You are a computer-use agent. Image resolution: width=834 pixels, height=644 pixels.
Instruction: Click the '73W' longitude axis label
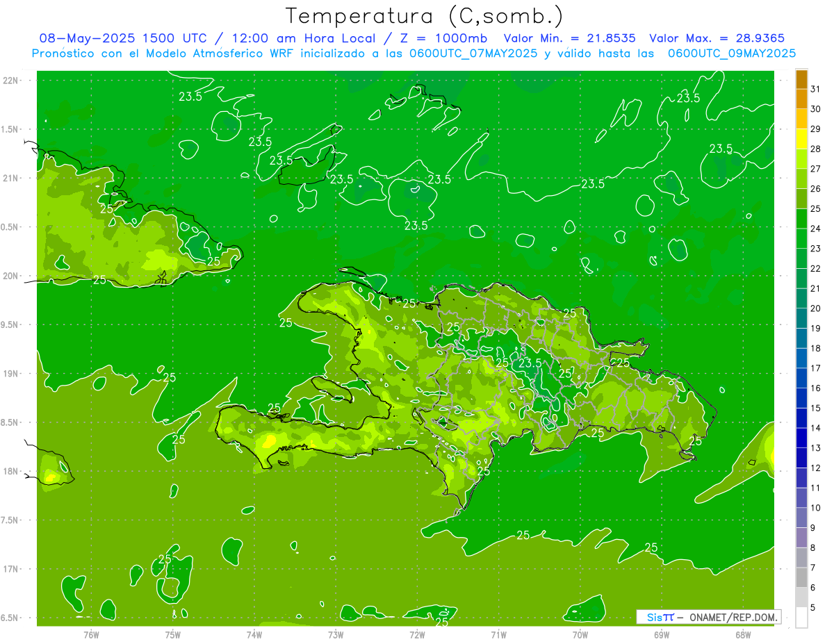pyautogui.click(x=336, y=635)
